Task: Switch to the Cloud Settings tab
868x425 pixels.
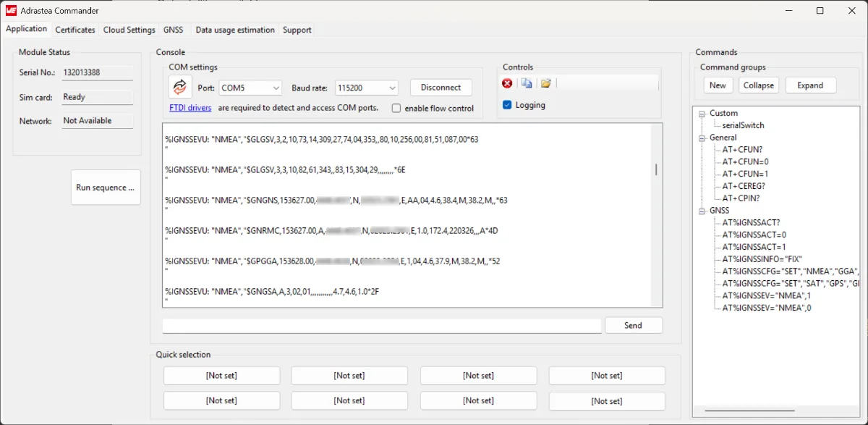Action: coord(129,30)
